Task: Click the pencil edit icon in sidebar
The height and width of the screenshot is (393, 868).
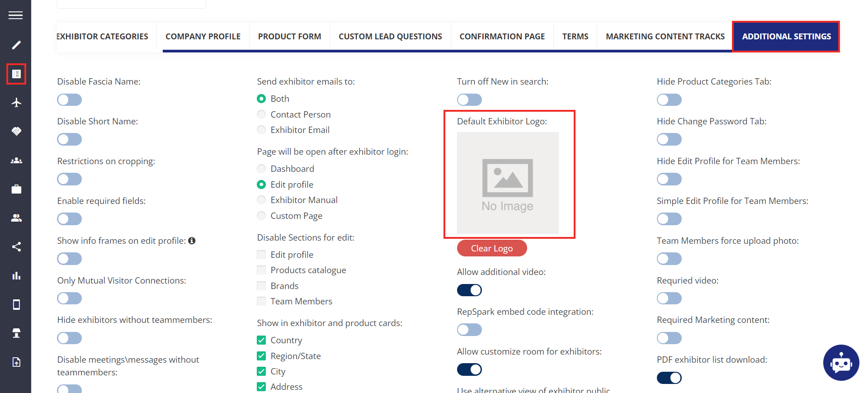Action: [16, 45]
